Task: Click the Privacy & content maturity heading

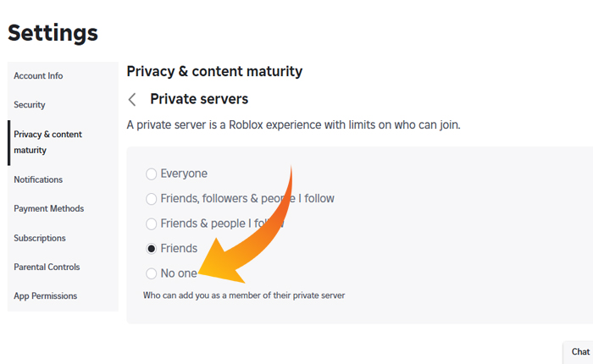Action: point(214,72)
